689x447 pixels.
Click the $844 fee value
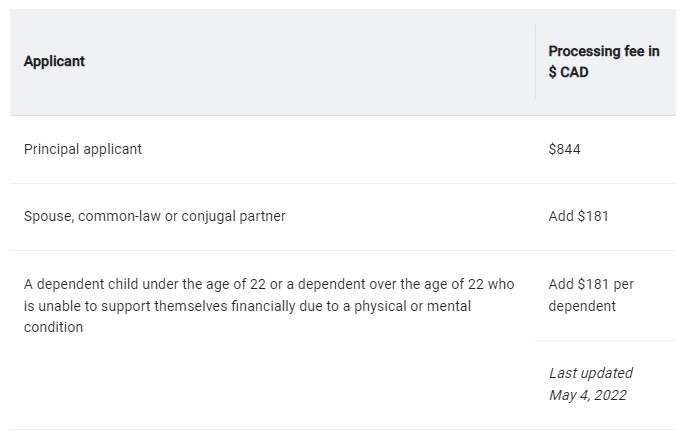click(x=564, y=149)
